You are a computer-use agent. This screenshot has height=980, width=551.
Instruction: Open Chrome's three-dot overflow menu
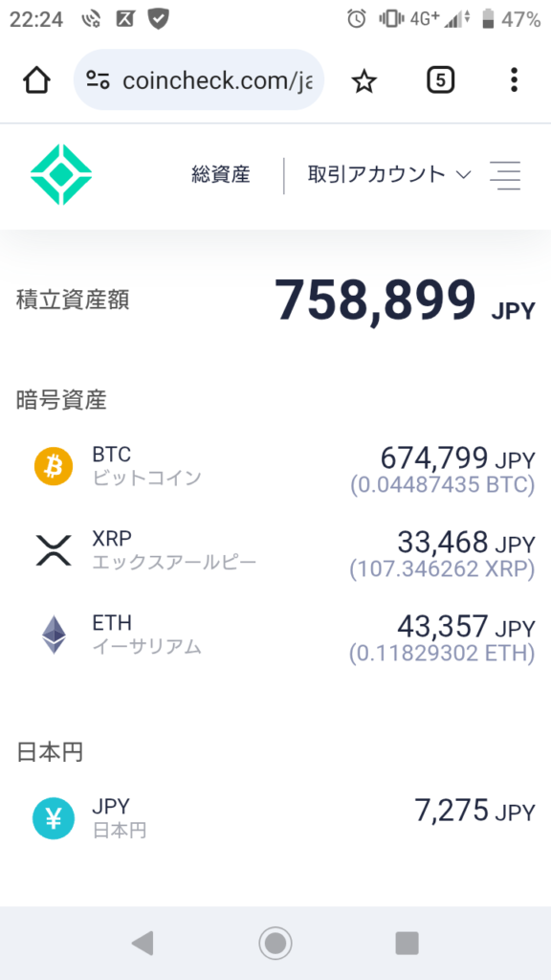514,80
